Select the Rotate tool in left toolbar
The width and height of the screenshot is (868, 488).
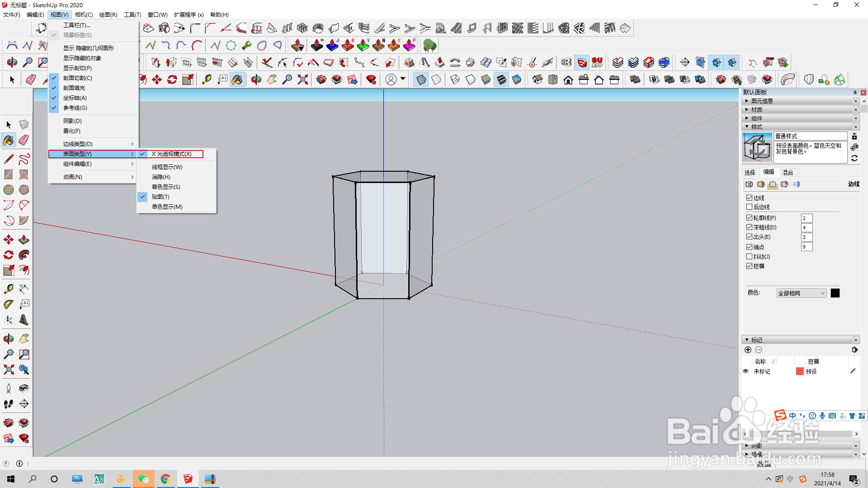(9, 255)
